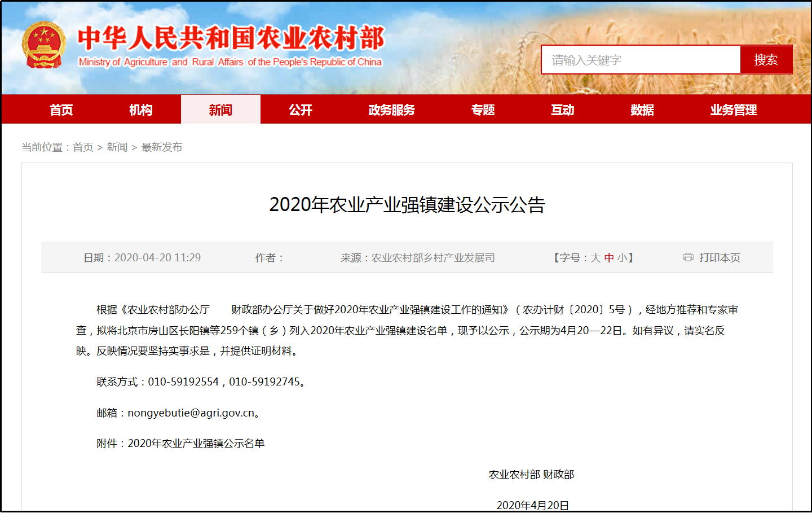The height and width of the screenshot is (513, 812).
Task: Click the email nongyebutie@agri.gov.cn
Action: (x=191, y=413)
